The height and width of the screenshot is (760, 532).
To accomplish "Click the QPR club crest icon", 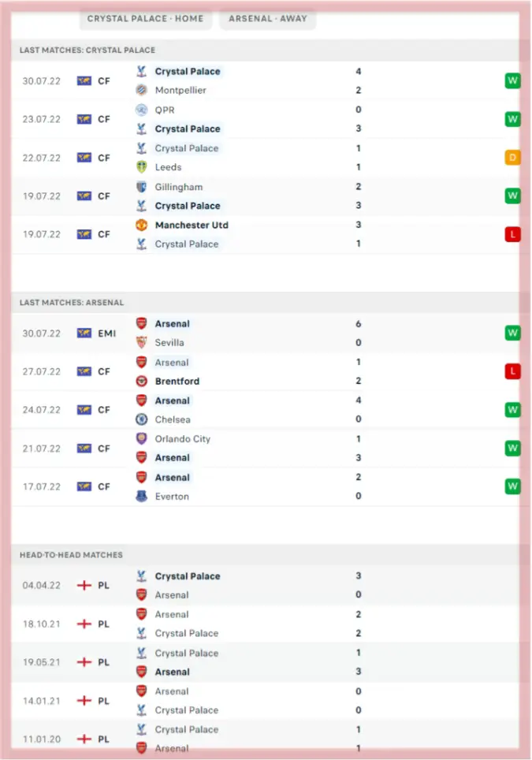I will click(x=142, y=110).
